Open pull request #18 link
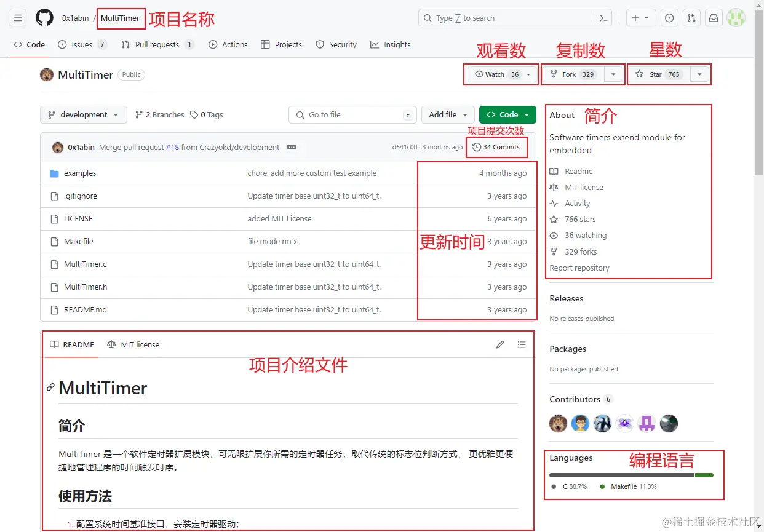 (172, 147)
